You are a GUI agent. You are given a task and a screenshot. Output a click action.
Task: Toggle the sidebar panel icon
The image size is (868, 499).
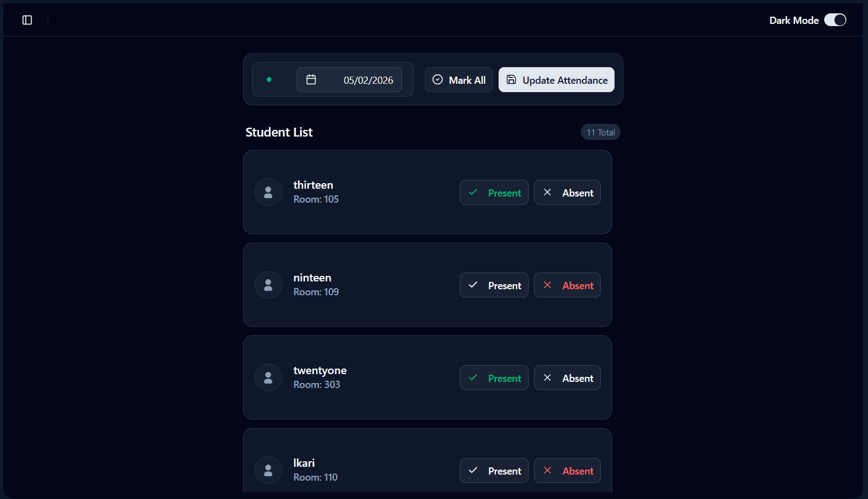click(27, 20)
